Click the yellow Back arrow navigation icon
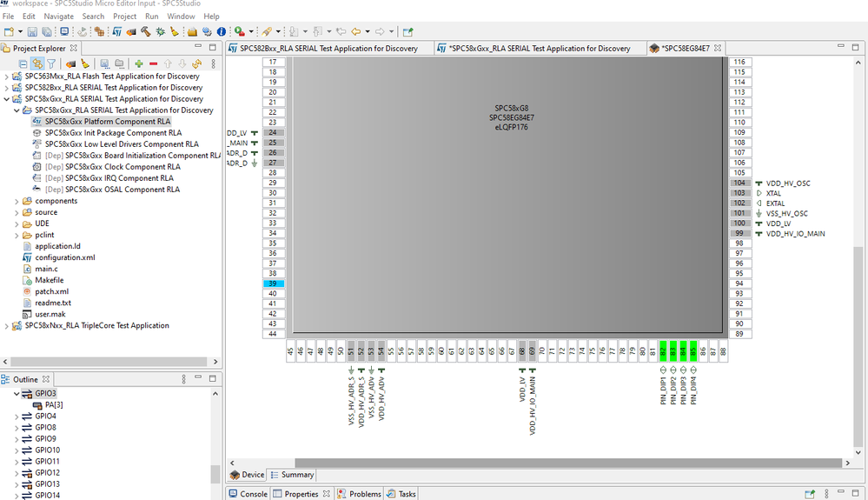 coord(356,32)
